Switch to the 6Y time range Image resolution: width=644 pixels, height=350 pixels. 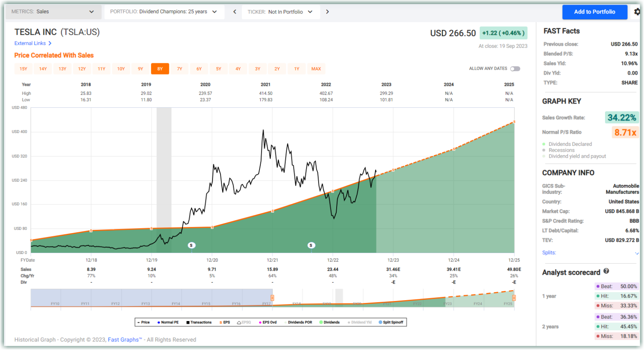(x=199, y=69)
